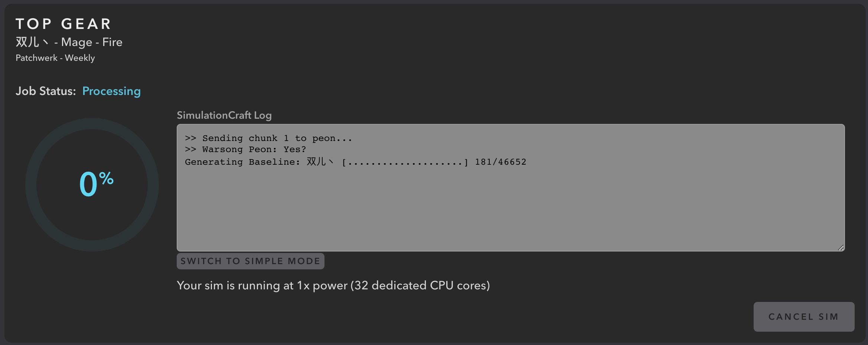Click the 'Generating Baseline' log text

click(x=242, y=162)
